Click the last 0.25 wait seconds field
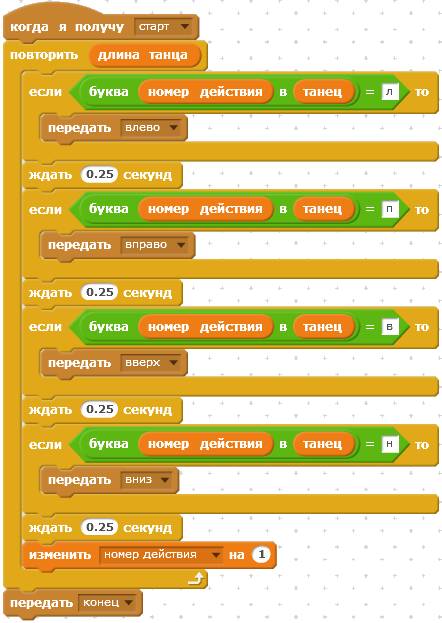This screenshot has height=623, width=442. point(100,527)
